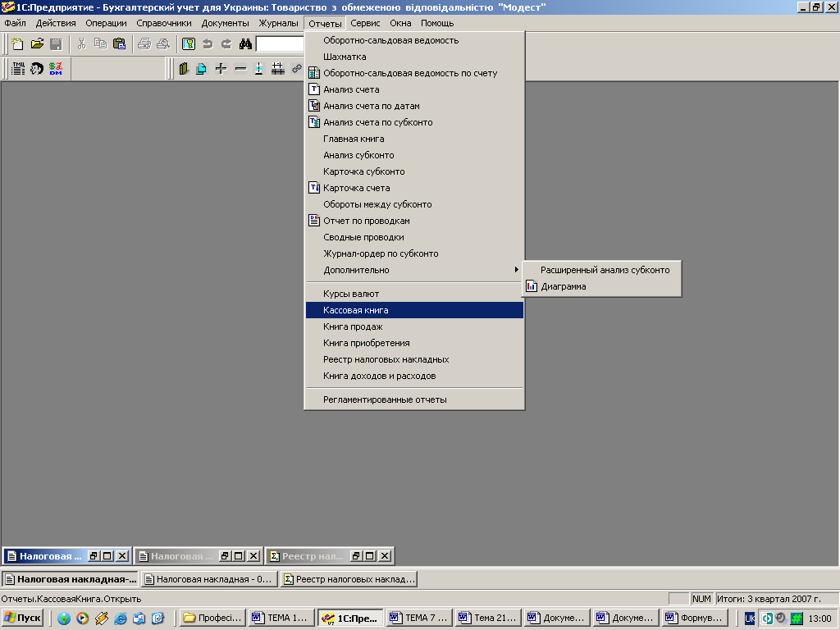The height and width of the screenshot is (630, 840).
Task: Click the olive book icon in the second toolbar
Action: click(x=184, y=69)
